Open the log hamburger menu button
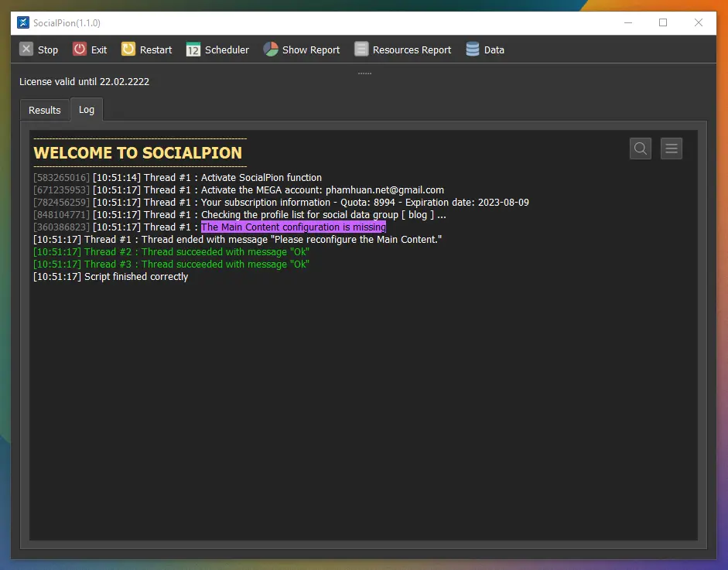This screenshot has height=570, width=728. [672, 148]
